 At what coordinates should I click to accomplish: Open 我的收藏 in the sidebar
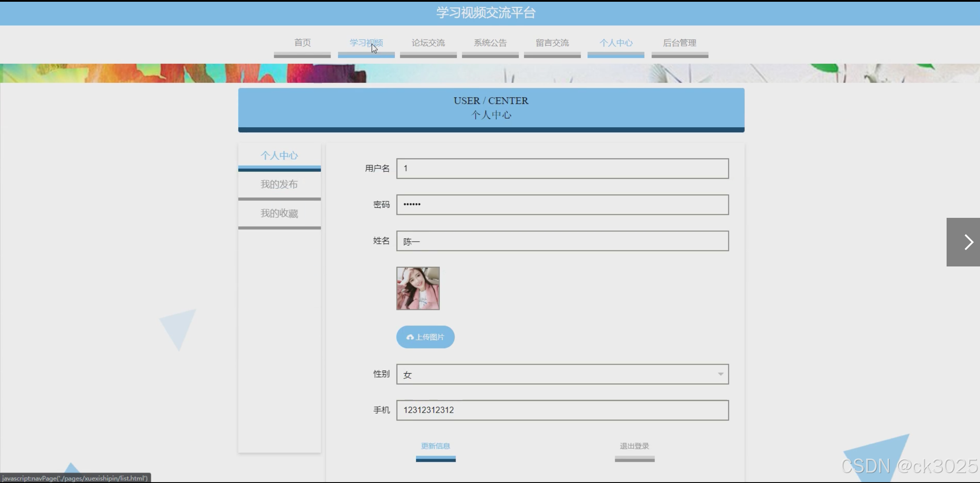point(279,214)
